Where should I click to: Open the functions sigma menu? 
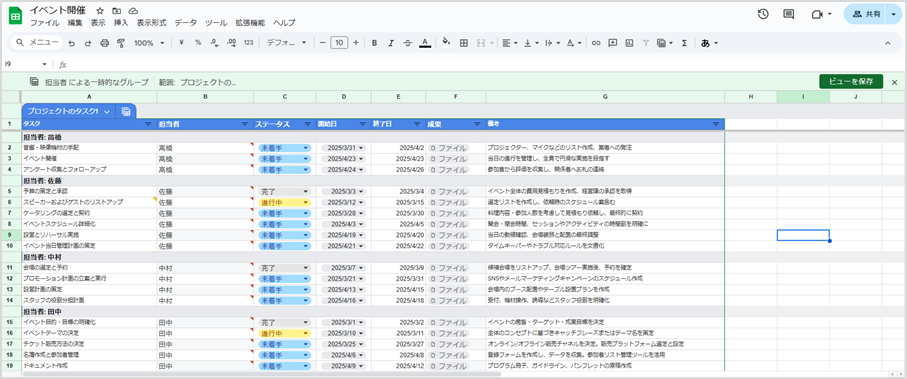(684, 43)
